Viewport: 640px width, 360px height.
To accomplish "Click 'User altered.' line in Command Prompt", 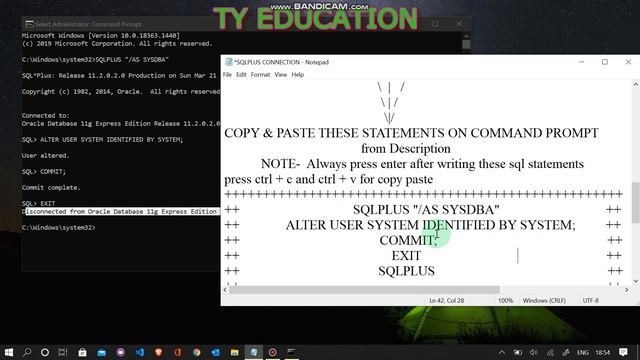I will (45, 156).
